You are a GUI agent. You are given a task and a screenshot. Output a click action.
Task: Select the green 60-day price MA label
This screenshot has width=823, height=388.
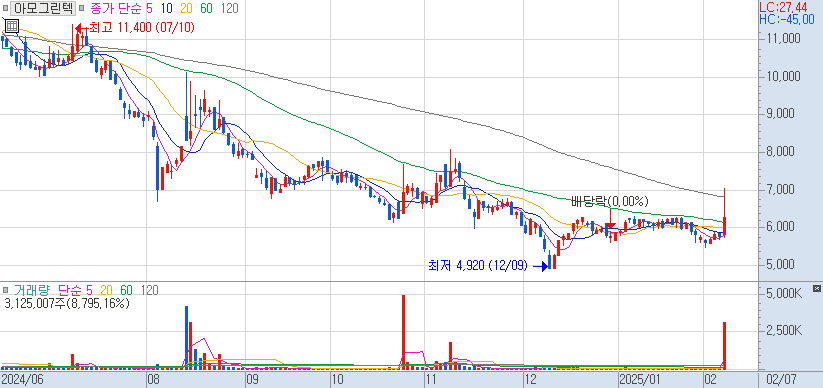[x=207, y=8]
